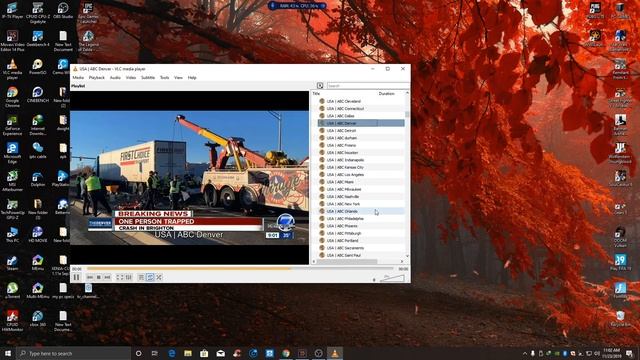Open the Help menu
640x360 pixels.
[192, 78]
